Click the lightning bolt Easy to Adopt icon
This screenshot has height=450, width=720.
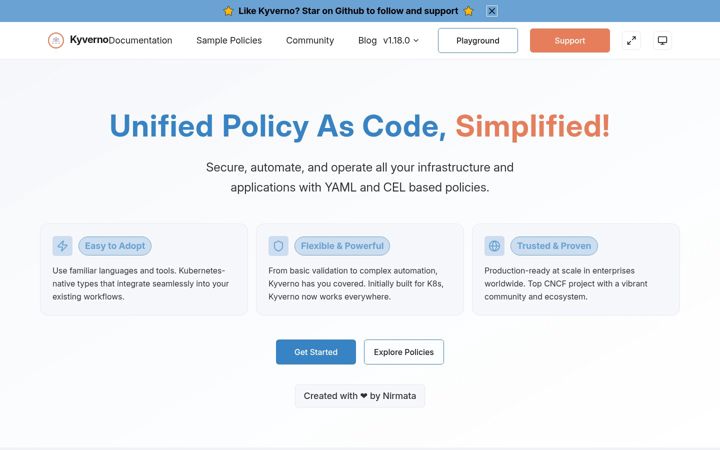pos(62,246)
